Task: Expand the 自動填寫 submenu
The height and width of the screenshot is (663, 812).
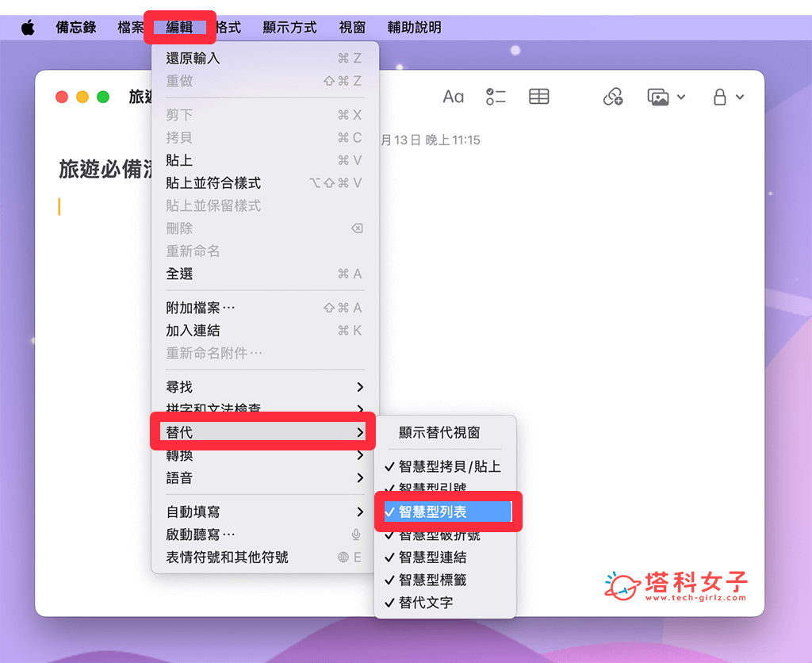Action: click(x=265, y=512)
